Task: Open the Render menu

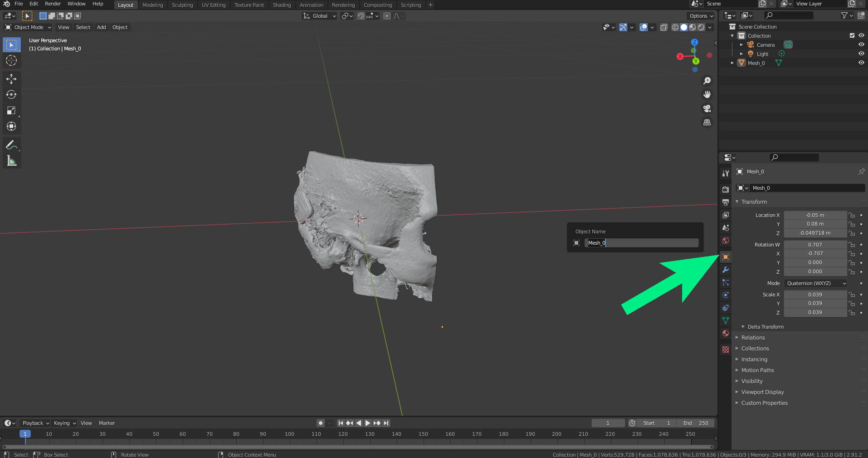Action: coord(53,4)
